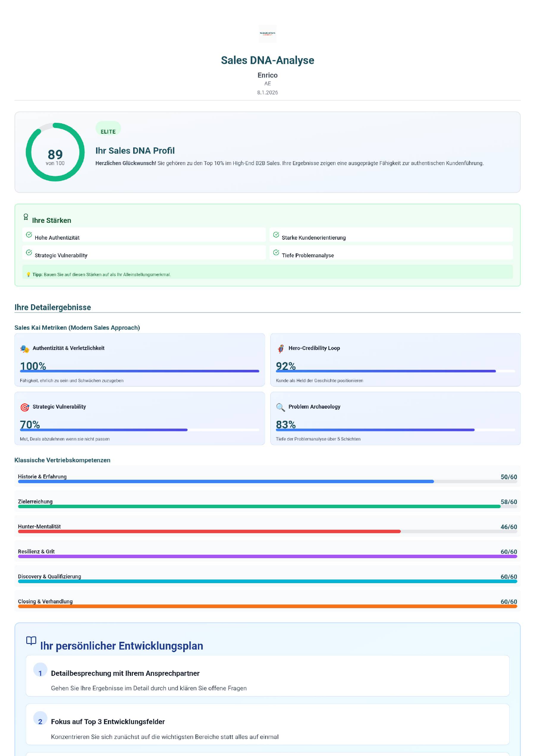This screenshot has width=535, height=756.
Task: Select the number 1 step badge
Action: click(x=40, y=673)
